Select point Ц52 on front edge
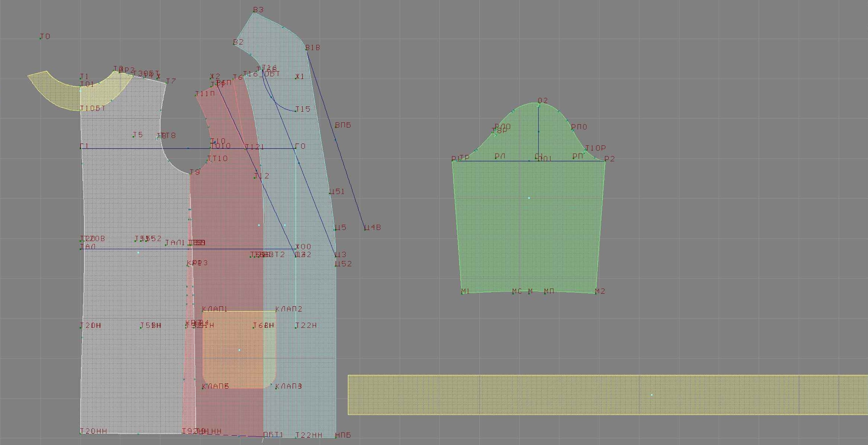The height and width of the screenshot is (445, 868). point(336,266)
